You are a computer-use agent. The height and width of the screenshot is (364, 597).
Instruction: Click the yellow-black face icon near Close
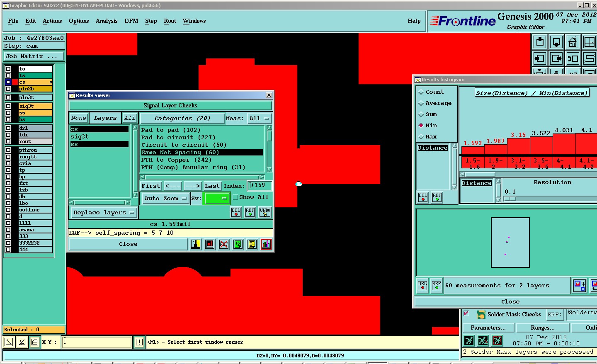point(196,244)
